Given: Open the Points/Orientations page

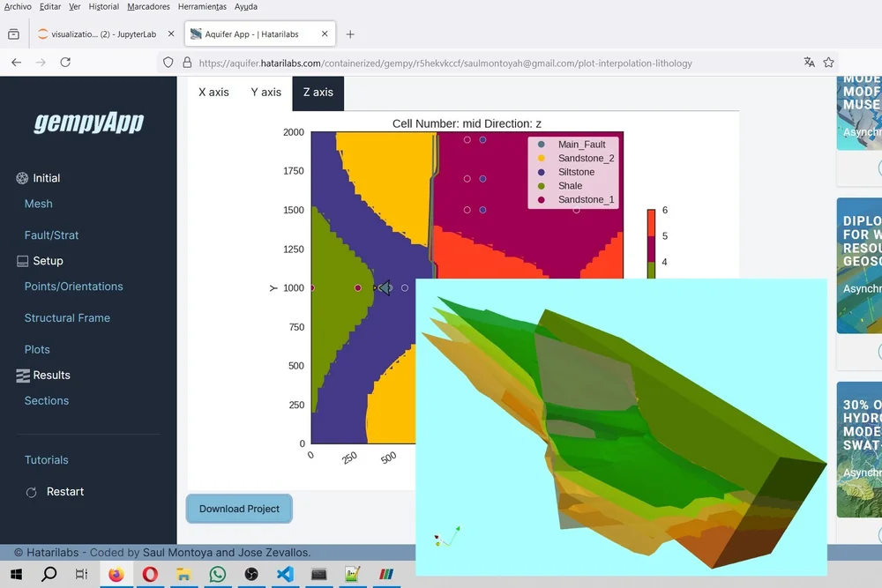Looking at the screenshot, I should (x=73, y=286).
